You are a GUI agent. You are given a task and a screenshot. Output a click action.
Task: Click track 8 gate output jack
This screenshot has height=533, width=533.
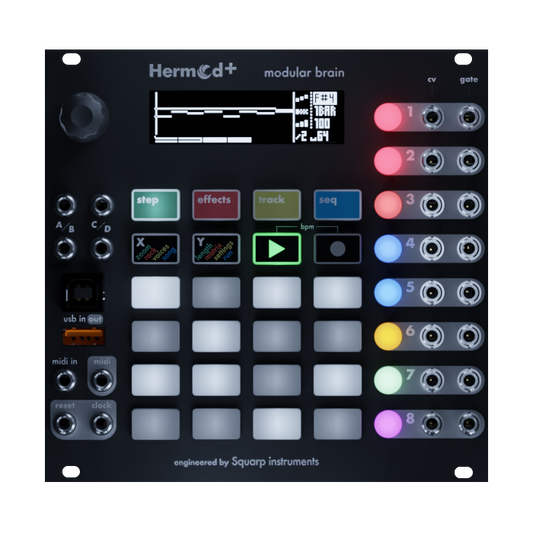click(x=469, y=424)
